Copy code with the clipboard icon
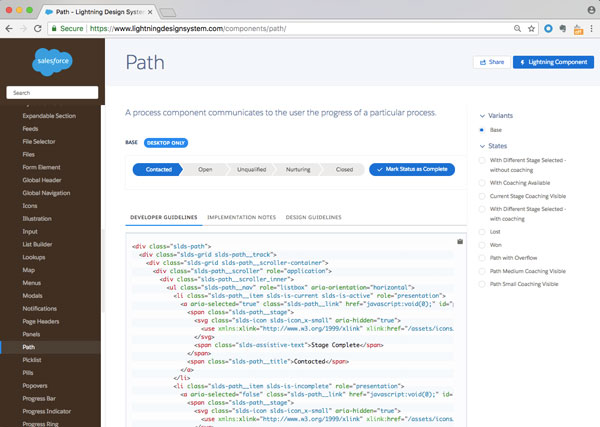600x427 pixels. (x=460, y=241)
